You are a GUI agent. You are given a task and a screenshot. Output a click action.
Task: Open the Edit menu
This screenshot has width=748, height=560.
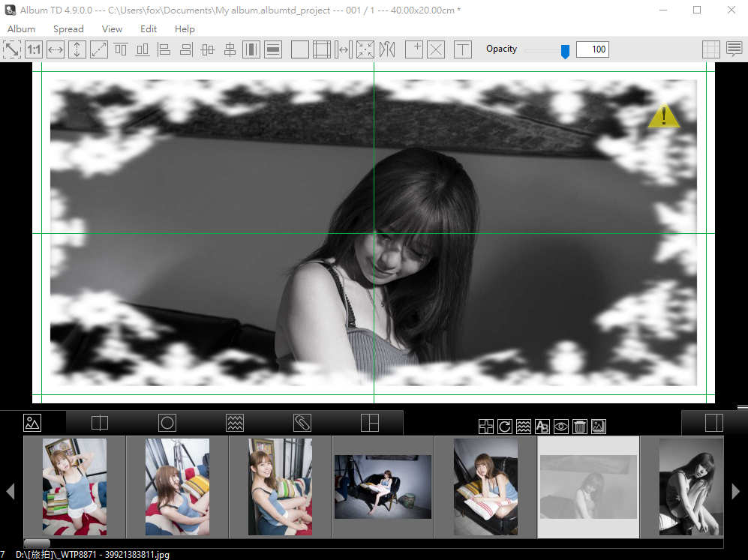(x=149, y=29)
